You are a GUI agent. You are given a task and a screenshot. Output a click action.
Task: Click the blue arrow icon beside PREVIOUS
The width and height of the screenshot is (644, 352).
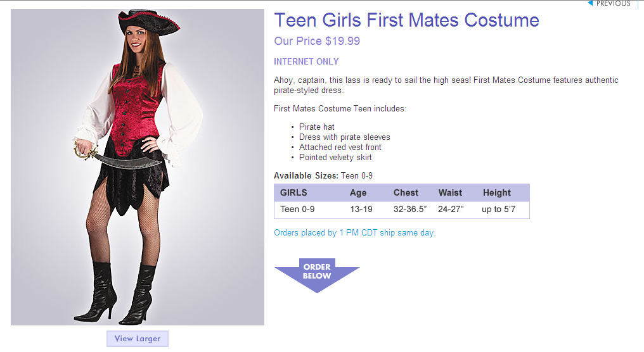[590, 3]
